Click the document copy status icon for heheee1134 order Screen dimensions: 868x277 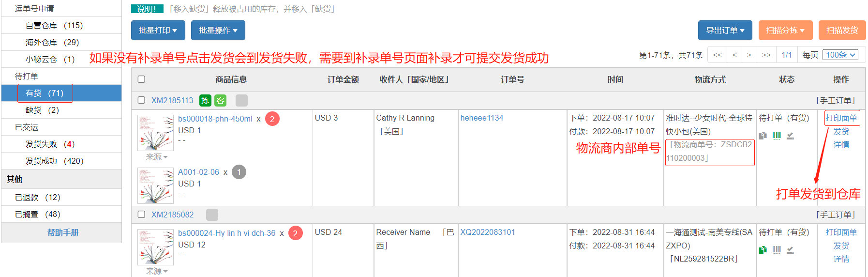pyautogui.click(x=763, y=136)
